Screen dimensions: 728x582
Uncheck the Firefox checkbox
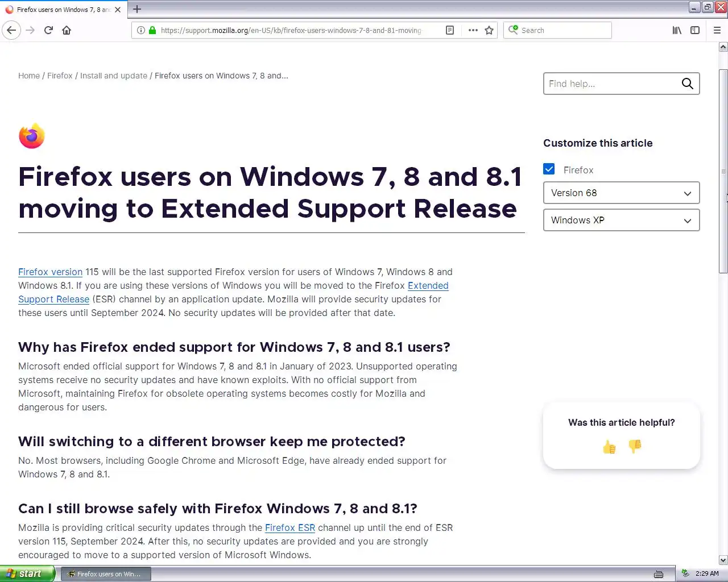click(x=549, y=169)
